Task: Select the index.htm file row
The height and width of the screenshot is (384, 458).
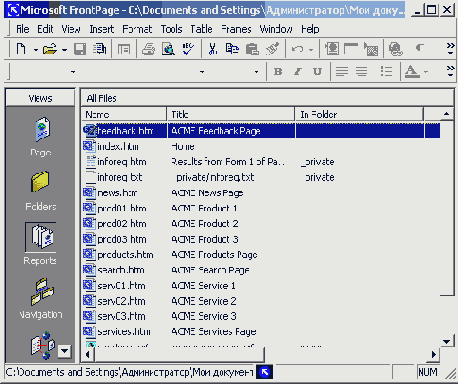Action: point(261,146)
